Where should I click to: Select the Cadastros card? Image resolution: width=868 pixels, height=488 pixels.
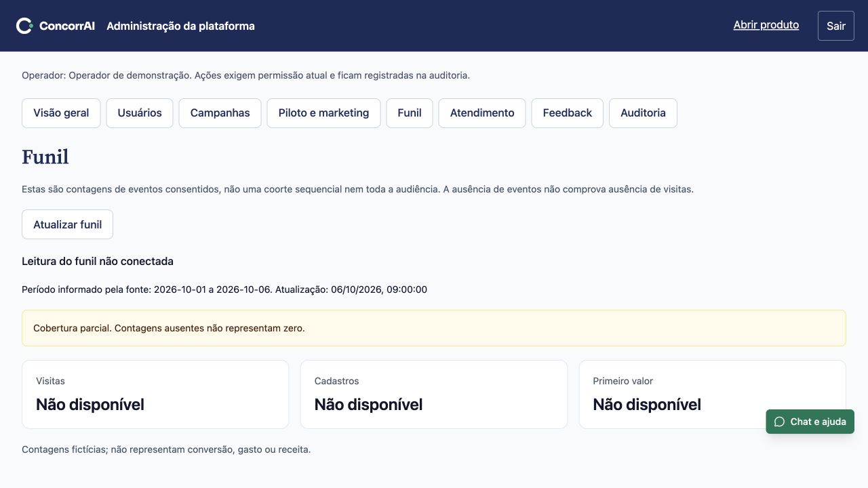click(434, 394)
